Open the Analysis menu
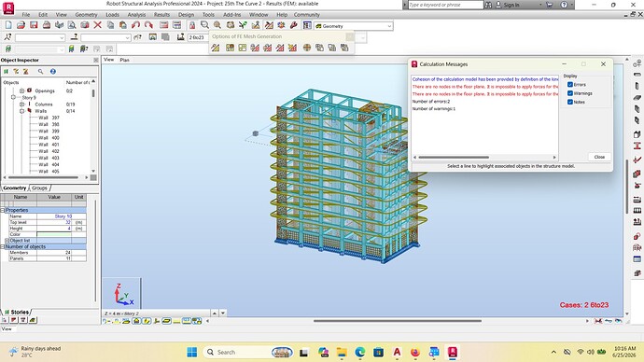The height and width of the screenshot is (362, 644). tap(136, 15)
